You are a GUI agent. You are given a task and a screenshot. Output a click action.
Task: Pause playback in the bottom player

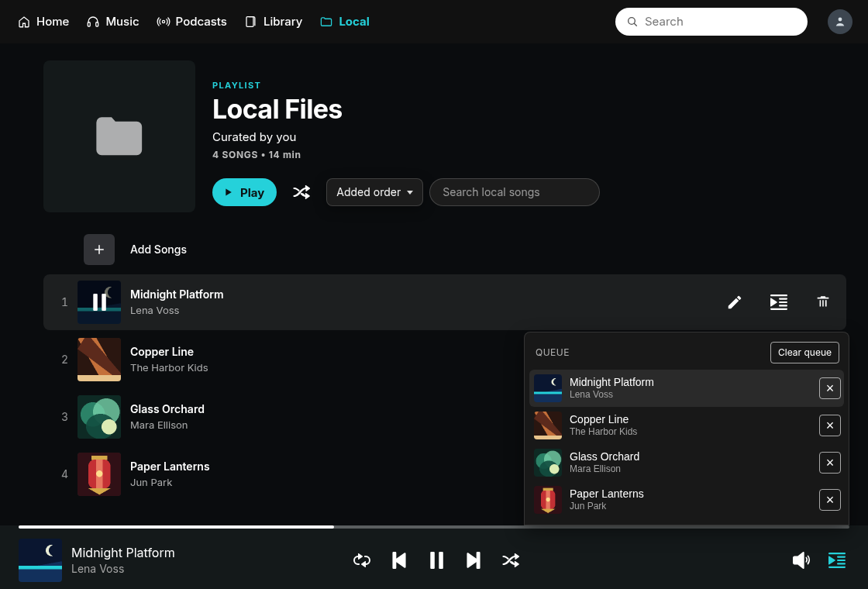436,560
